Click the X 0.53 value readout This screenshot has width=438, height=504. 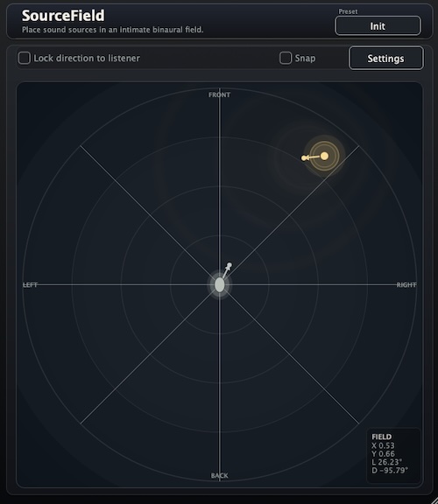coord(383,445)
